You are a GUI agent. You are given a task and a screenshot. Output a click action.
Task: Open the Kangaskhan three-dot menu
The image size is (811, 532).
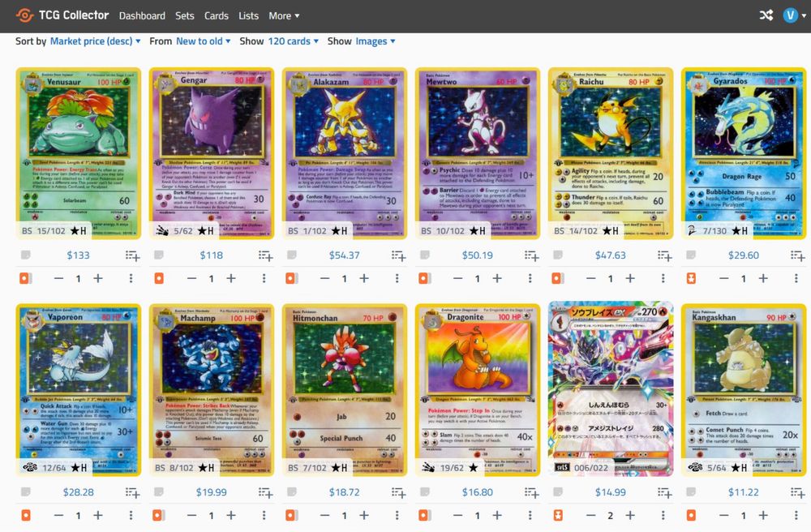[796, 516]
